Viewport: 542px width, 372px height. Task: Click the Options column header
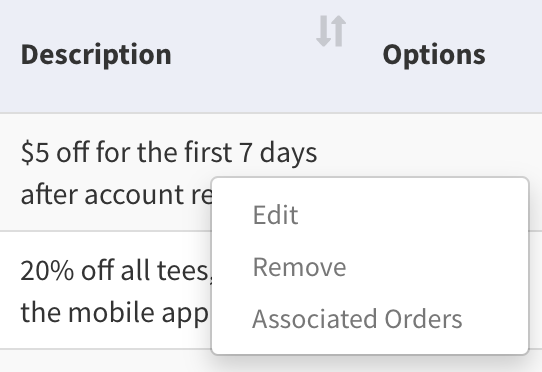[434, 55]
